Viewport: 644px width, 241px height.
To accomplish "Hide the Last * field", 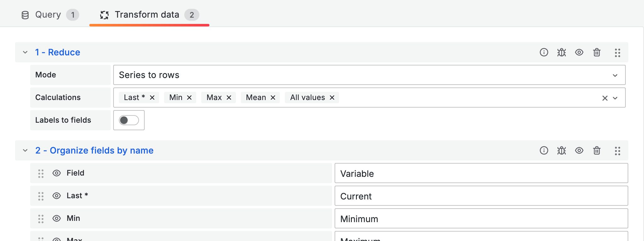I will [57, 196].
